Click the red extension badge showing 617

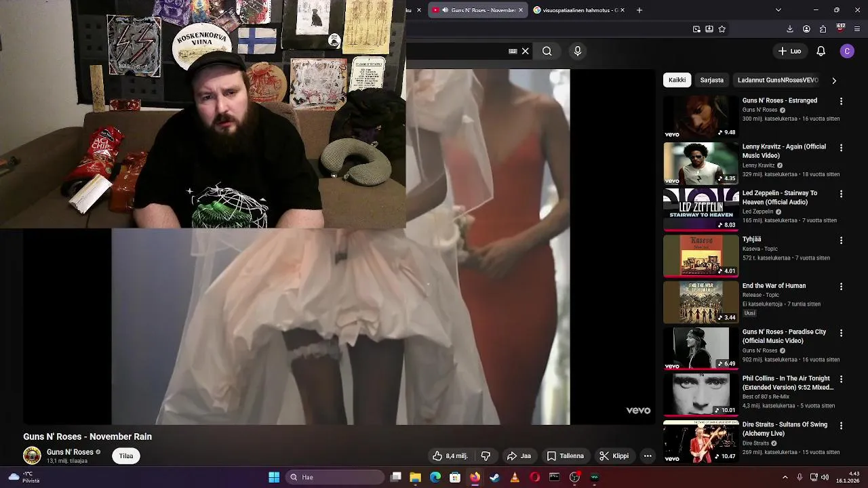click(x=841, y=28)
